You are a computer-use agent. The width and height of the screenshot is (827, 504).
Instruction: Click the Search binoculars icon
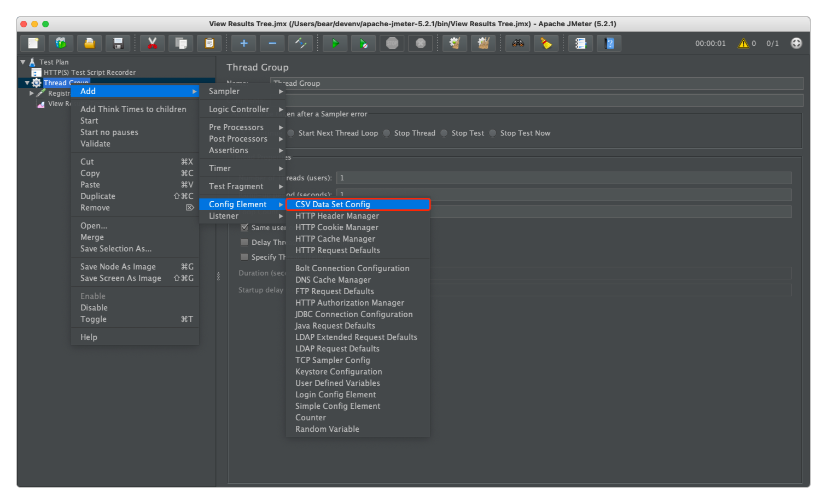518,43
